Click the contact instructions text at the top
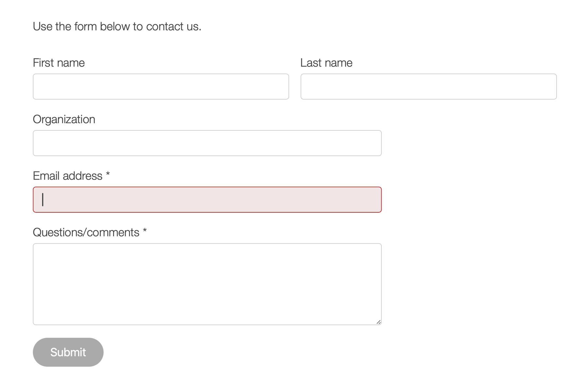588x388 pixels. point(117,26)
